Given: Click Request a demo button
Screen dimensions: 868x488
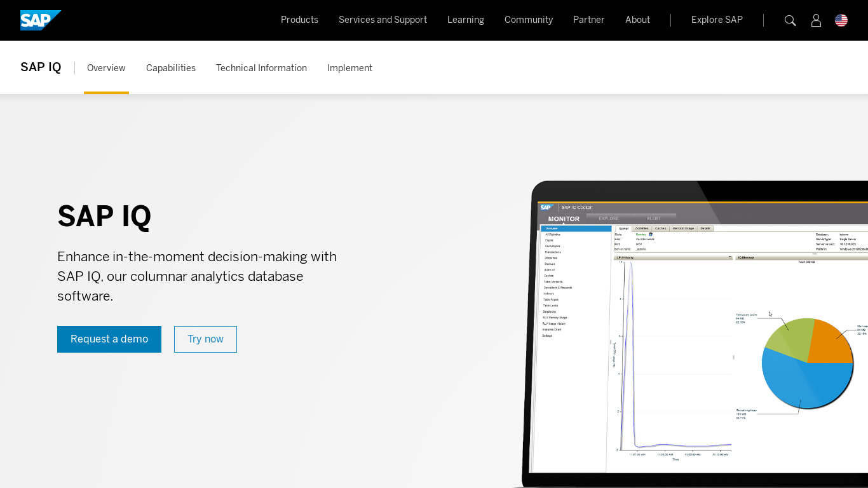Looking at the screenshot, I should click(109, 339).
